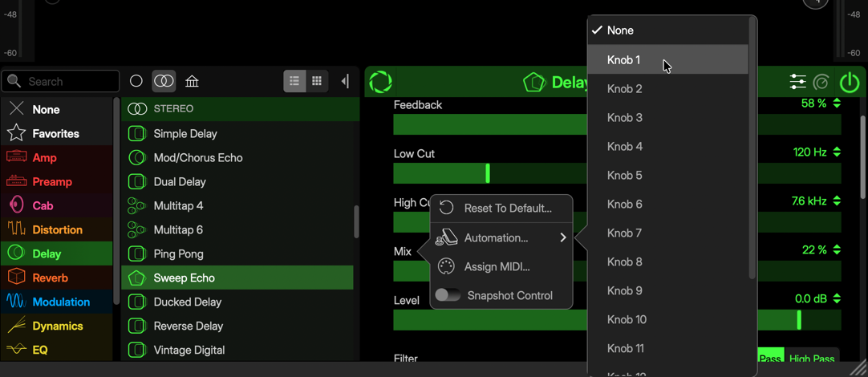Open the Automation submenu

click(x=501, y=238)
